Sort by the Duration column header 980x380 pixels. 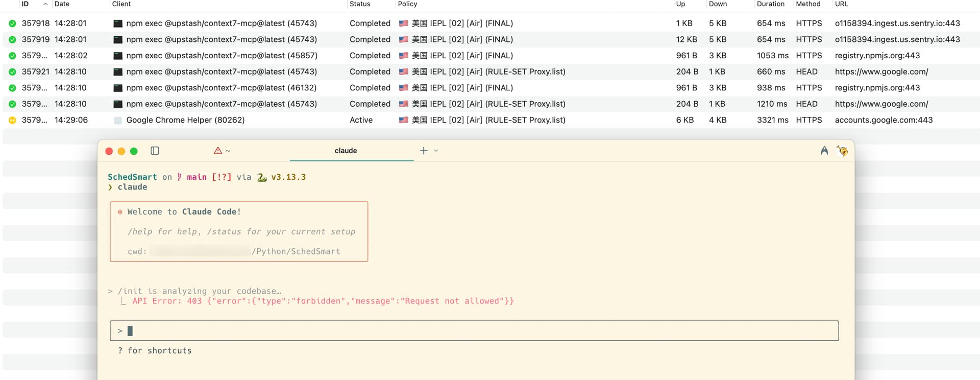(x=771, y=4)
